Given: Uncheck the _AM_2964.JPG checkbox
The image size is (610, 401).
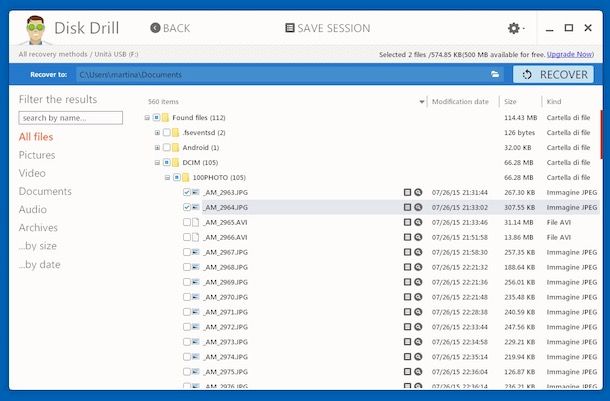Looking at the screenshot, I should 187,207.
